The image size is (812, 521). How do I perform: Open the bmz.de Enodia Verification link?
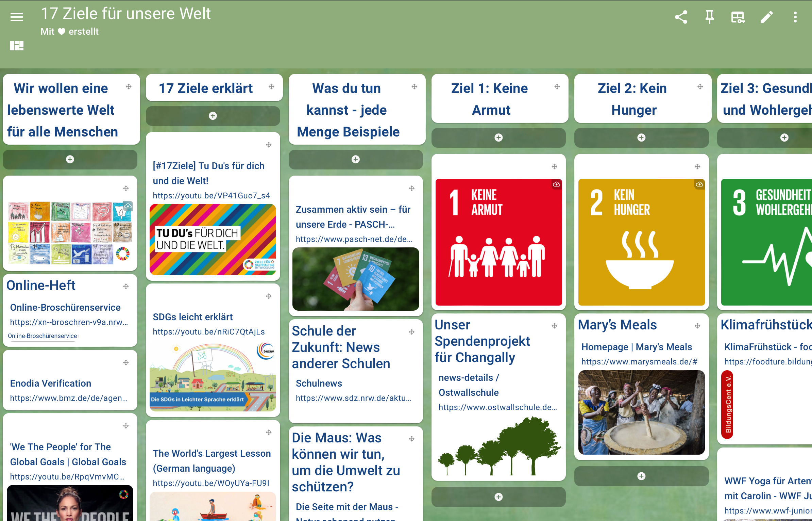point(69,398)
